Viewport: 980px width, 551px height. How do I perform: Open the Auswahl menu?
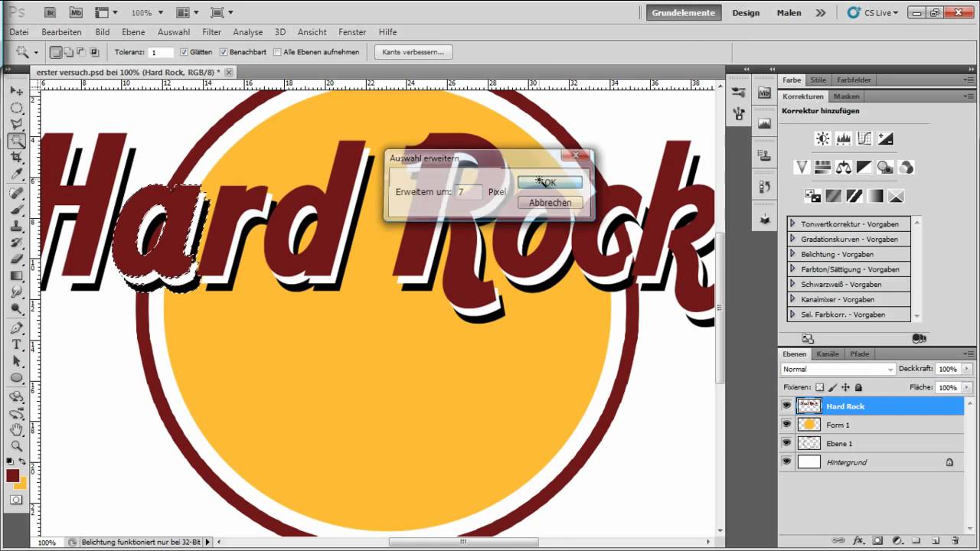(x=174, y=32)
